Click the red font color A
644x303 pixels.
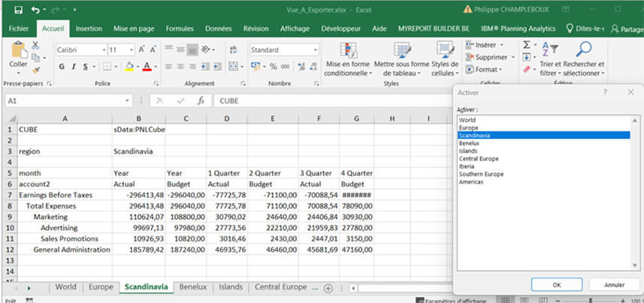[147, 67]
